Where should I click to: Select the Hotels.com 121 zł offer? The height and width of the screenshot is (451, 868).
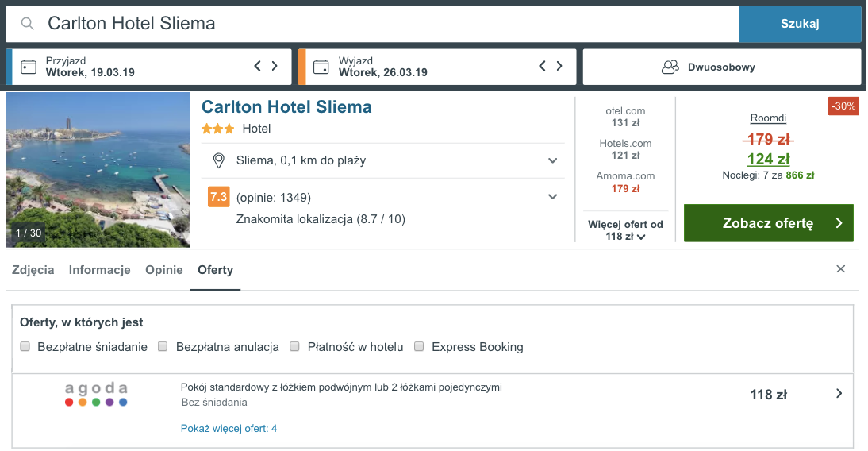coord(625,149)
